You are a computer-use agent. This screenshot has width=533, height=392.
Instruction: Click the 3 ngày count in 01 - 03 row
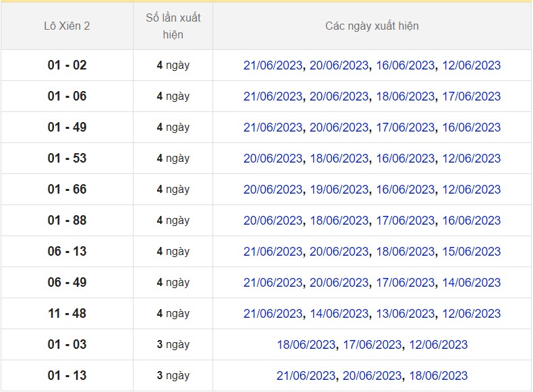pyautogui.click(x=173, y=345)
